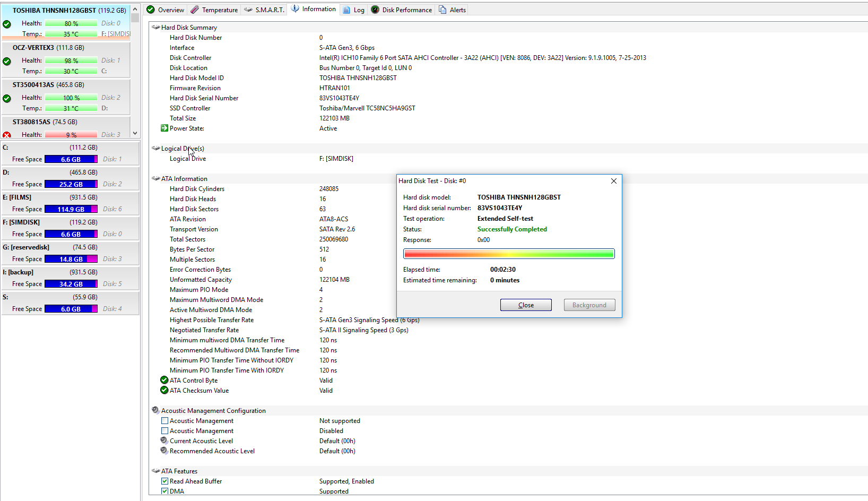Click the disk list scroll down arrow
The height and width of the screenshot is (501, 868).
click(135, 133)
